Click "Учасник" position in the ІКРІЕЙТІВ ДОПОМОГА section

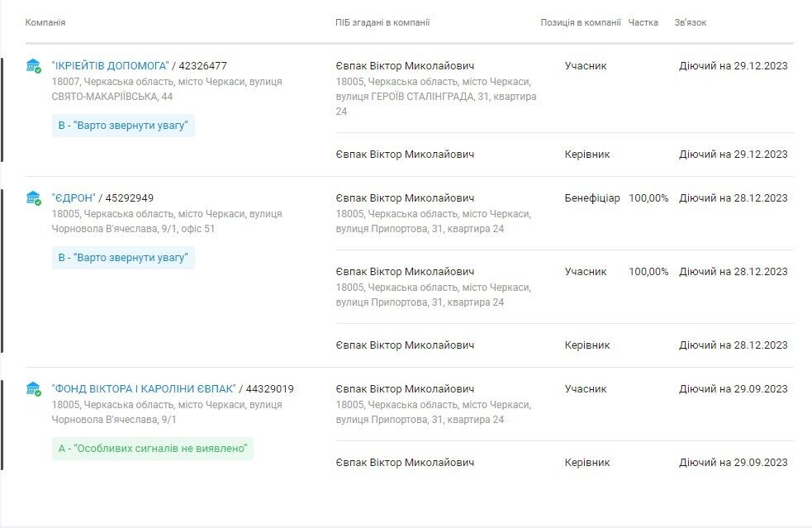point(586,66)
